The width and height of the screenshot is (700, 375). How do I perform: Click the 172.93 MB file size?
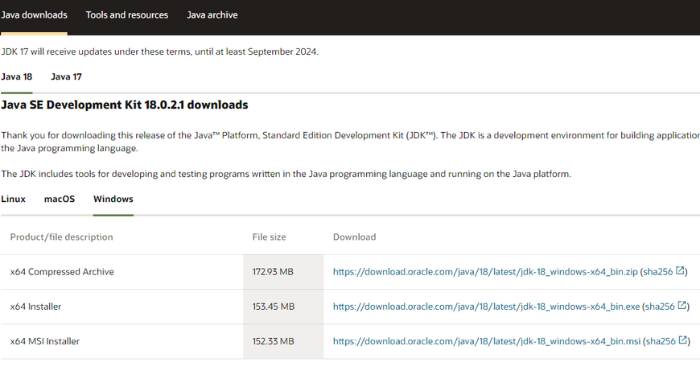[273, 272]
